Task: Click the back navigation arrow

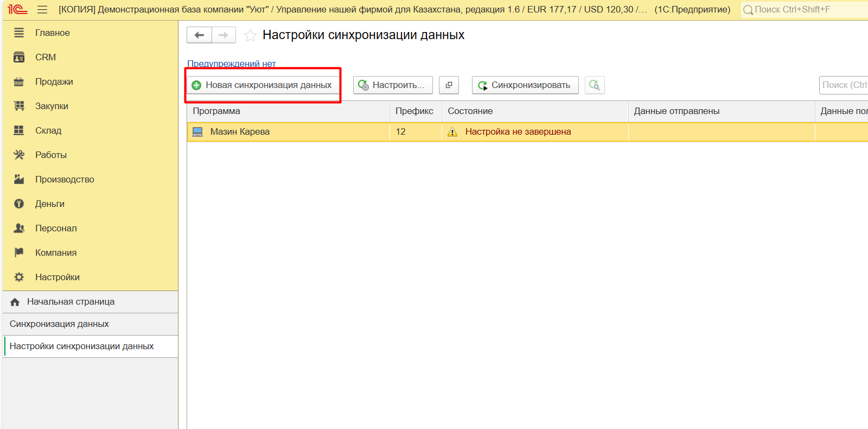Action: coord(199,35)
